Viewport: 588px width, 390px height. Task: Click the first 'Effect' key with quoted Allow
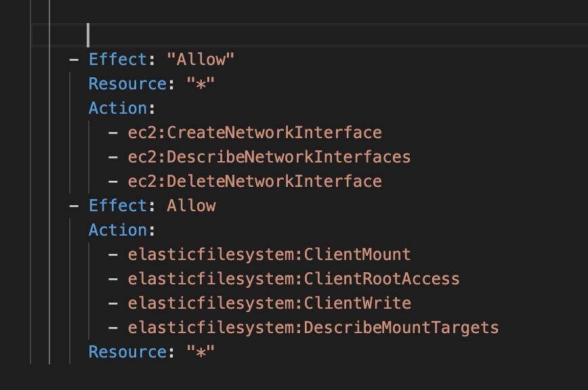pos(118,59)
